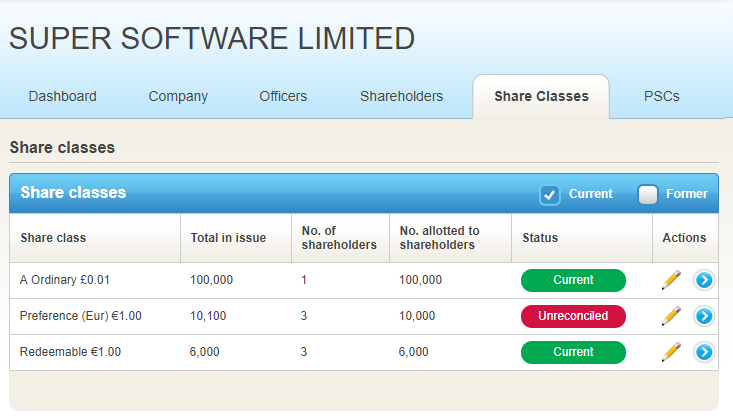This screenshot has width=733, height=416.
Task: Click the Total in issue column header
Action: click(x=228, y=238)
